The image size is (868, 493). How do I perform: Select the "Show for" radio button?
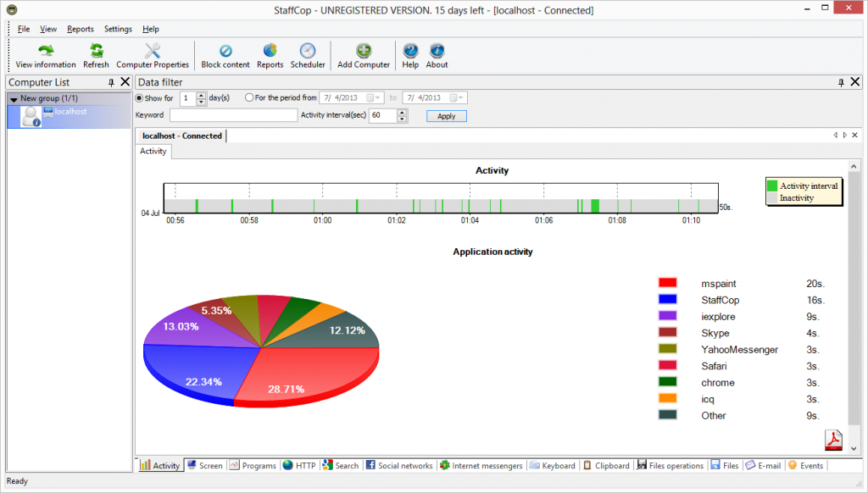pyautogui.click(x=140, y=98)
